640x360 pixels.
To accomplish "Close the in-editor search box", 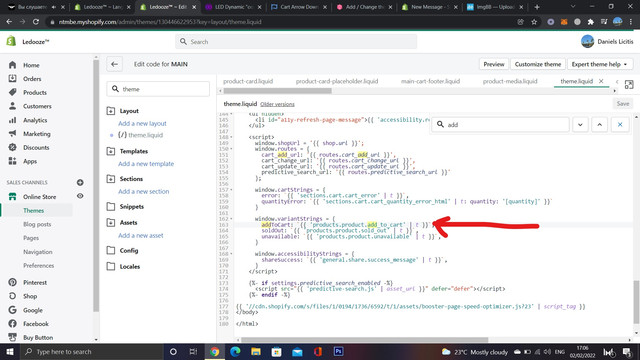I will tap(620, 124).
